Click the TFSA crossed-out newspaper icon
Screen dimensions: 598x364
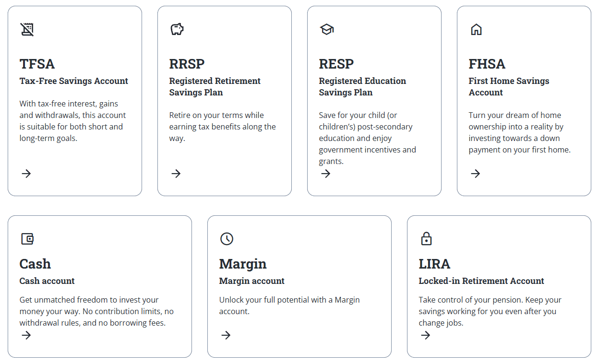click(27, 29)
